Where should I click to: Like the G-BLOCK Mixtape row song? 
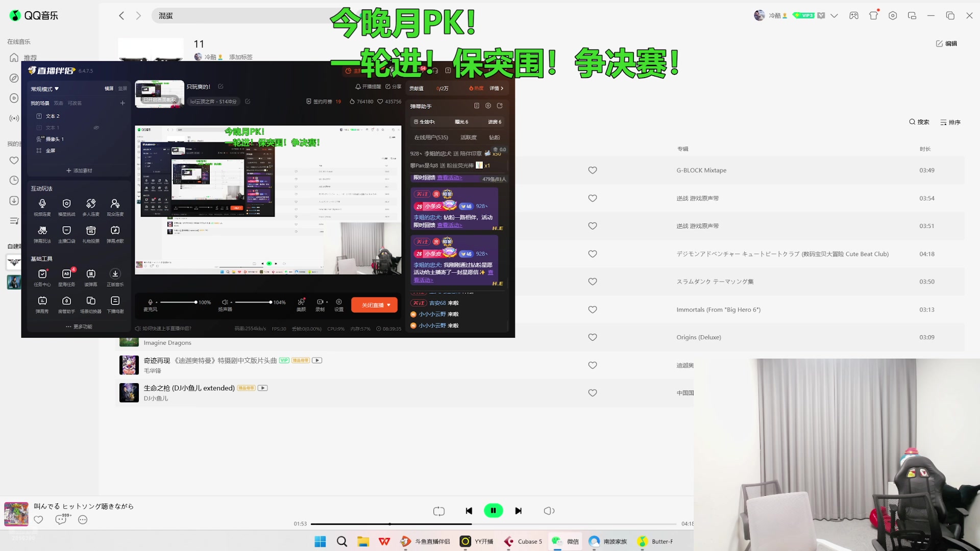[x=593, y=170]
